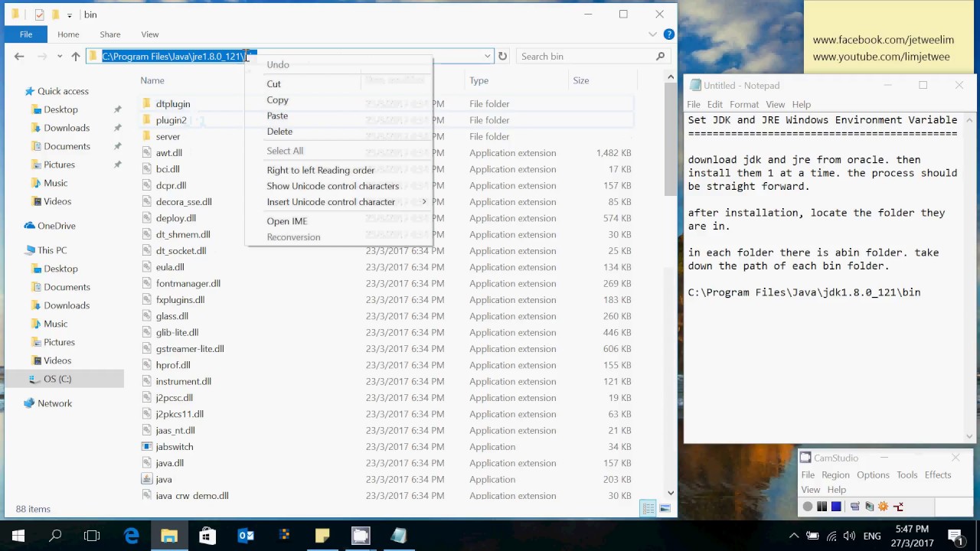Choose Delete from the context menu

[279, 131]
